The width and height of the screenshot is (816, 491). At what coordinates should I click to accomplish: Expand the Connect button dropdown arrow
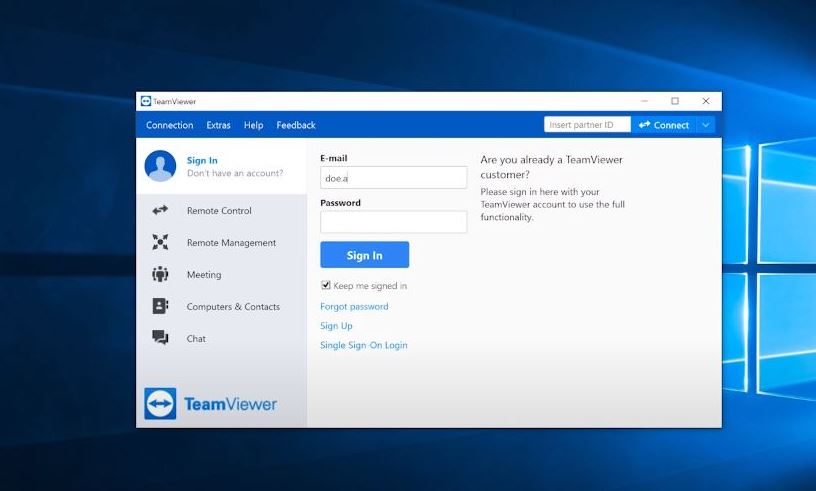coord(706,125)
